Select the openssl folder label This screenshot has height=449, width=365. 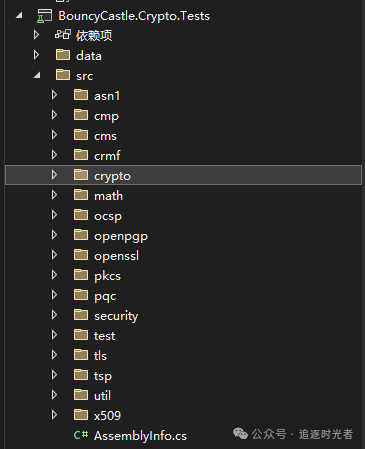[x=116, y=256]
